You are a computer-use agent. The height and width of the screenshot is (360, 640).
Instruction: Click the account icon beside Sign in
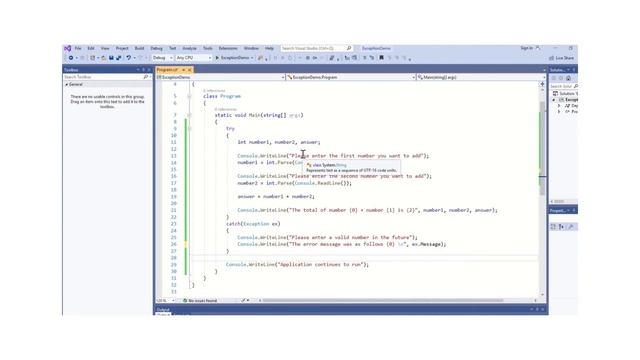tap(538, 48)
